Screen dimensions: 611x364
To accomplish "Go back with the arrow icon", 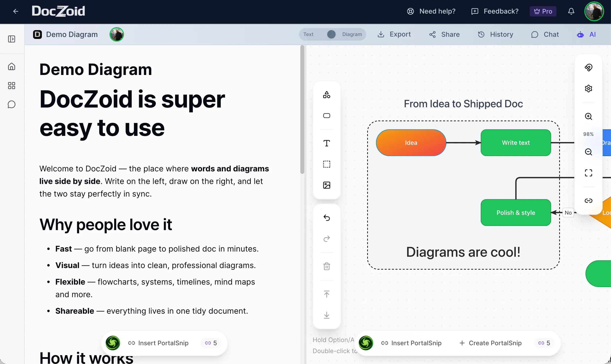I will click(16, 11).
